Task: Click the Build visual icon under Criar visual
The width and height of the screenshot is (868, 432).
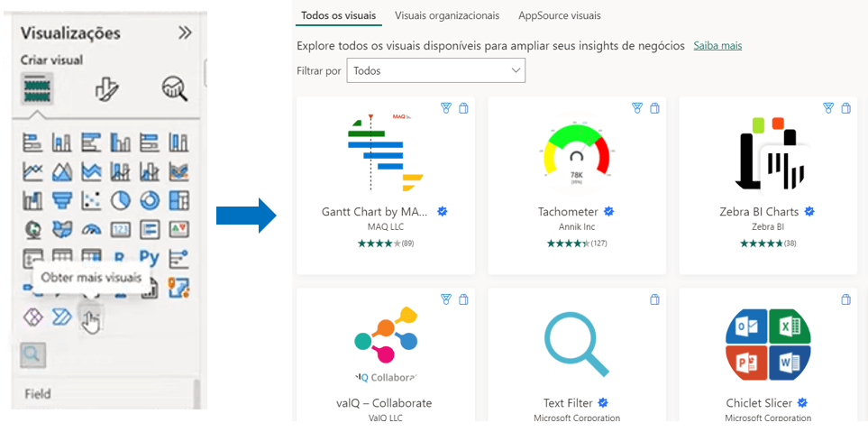Action: (37, 88)
